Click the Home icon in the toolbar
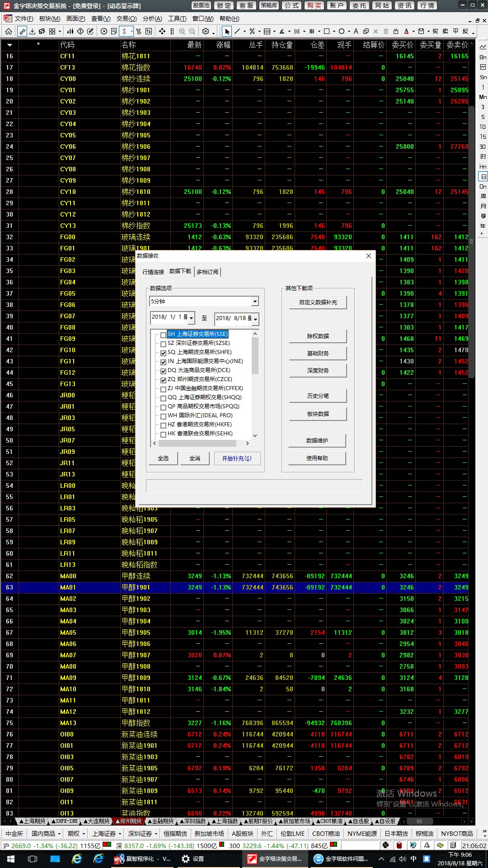The height and width of the screenshot is (868, 488). [9, 31]
